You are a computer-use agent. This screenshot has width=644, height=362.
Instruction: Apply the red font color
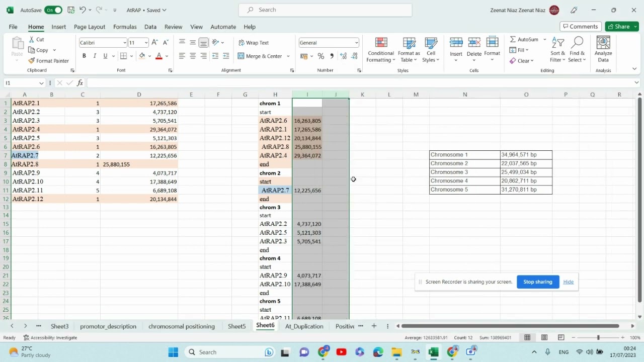[x=159, y=56]
